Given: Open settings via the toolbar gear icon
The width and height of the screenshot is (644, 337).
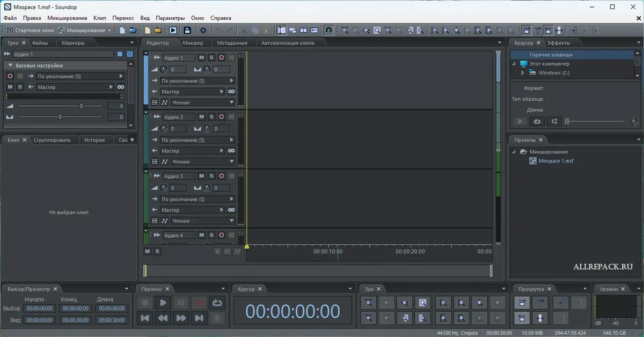Looking at the screenshot, I should (203, 31).
